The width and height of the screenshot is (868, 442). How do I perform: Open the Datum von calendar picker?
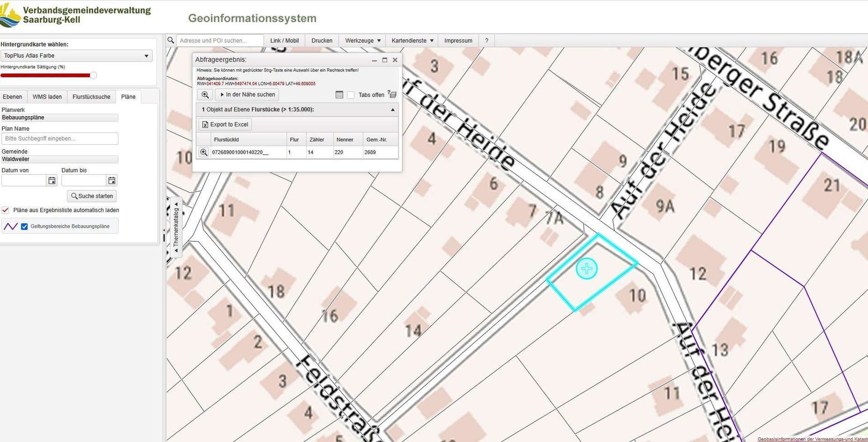coord(52,181)
